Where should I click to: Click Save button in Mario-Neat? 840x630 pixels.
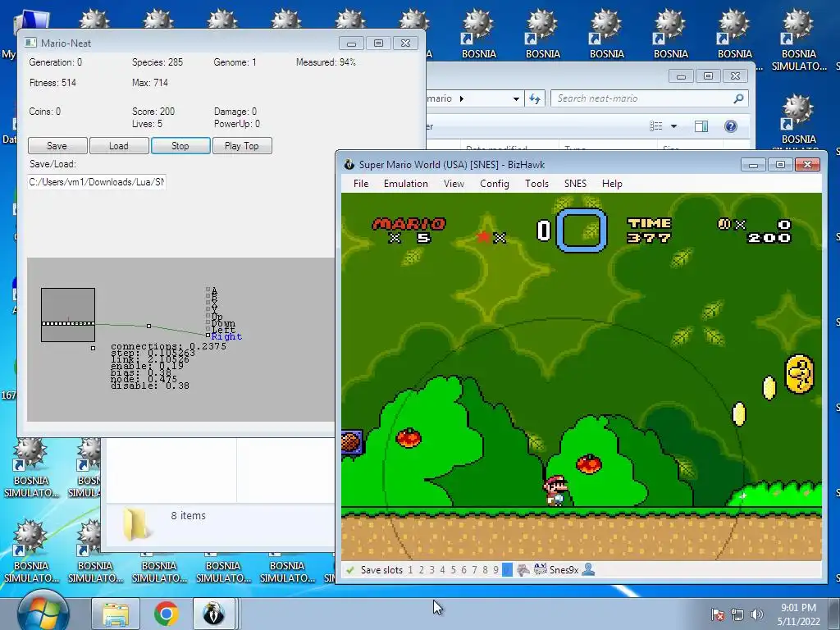click(57, 146)
